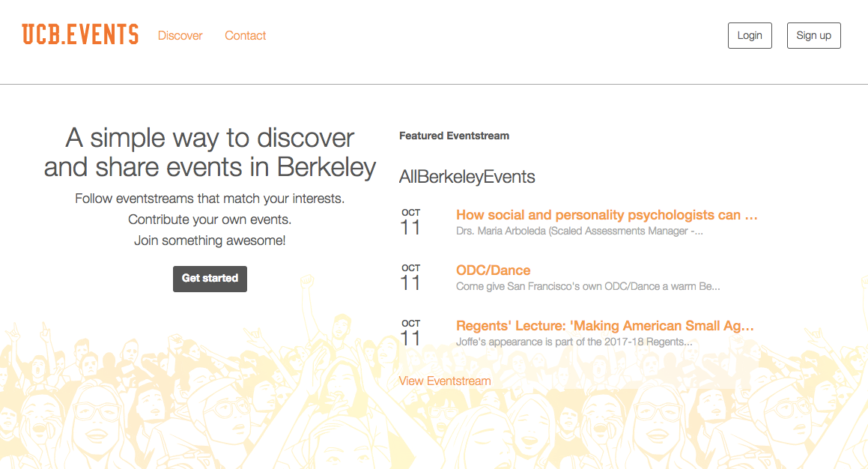Viewport: 868px width, 469px height.
Task: Click the OCT 11 date for the psychologists event
Action: click(410, 221)
